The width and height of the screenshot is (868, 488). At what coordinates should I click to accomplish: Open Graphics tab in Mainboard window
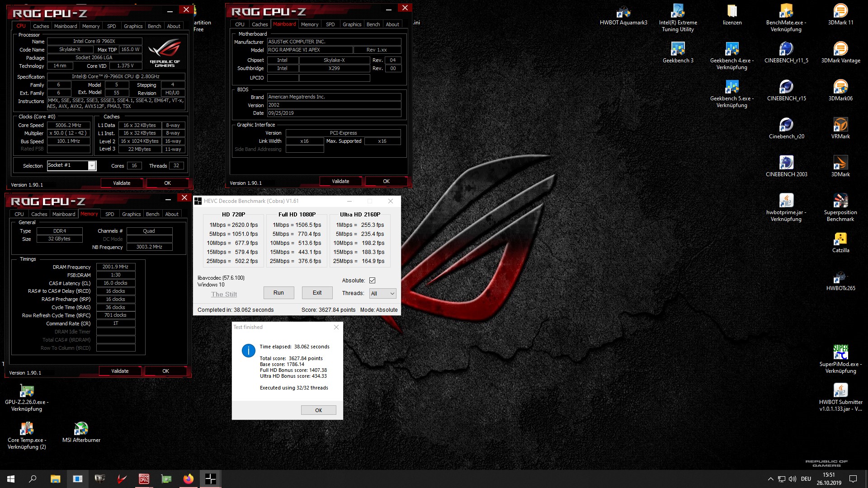(x=352, y=24)
